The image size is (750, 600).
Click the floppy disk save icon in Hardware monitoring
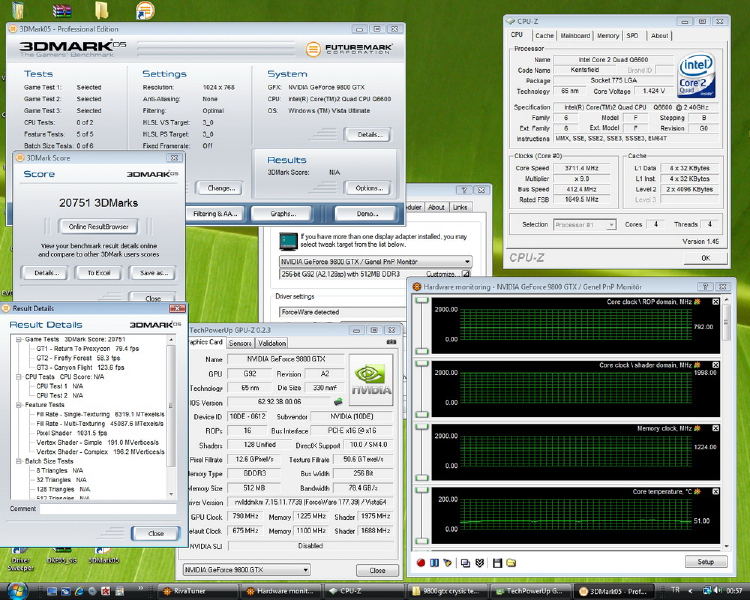[497, 563]
